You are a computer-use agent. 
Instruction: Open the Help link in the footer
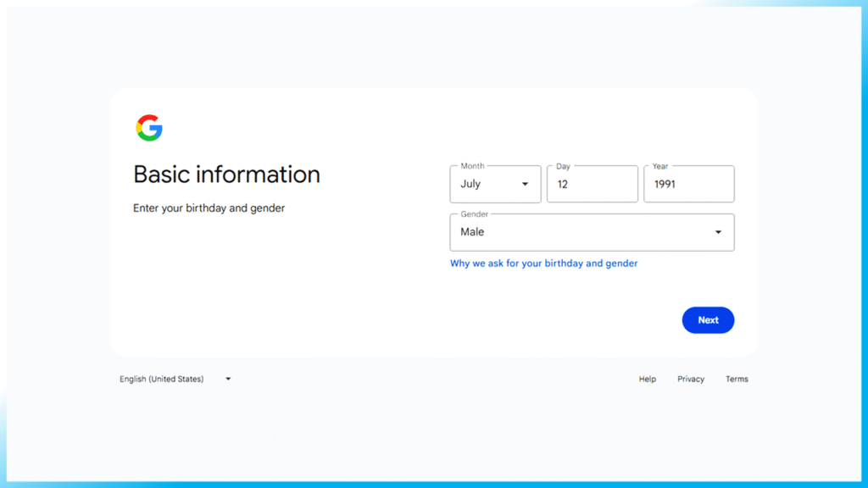[x=648, y=379]
